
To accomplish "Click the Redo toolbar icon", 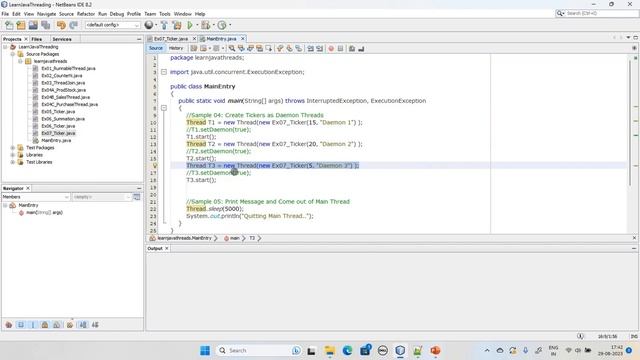I will (x=73, y=25).
